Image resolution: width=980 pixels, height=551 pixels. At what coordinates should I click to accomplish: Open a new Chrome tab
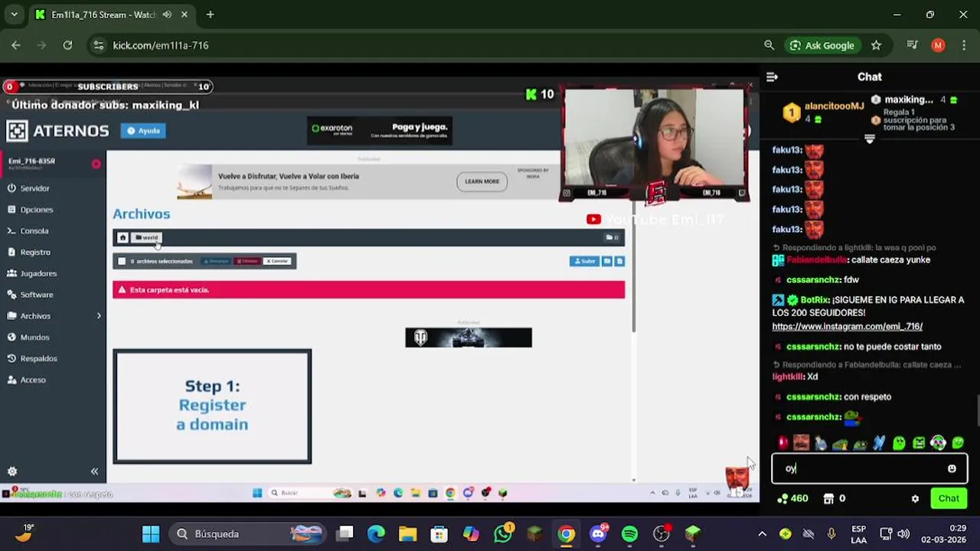(210, 15)
